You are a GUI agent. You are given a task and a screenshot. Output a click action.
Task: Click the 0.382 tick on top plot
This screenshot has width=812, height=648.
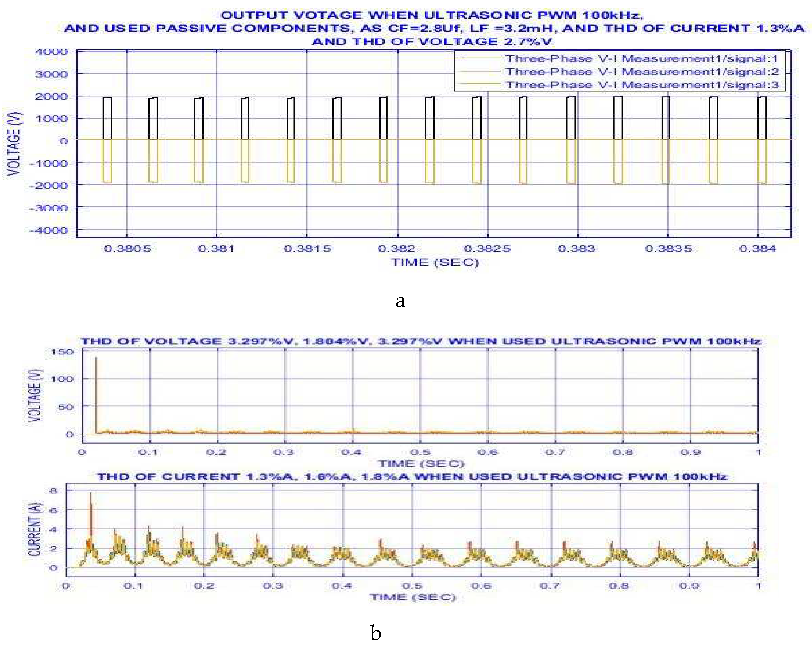click(x=397, y=248)
